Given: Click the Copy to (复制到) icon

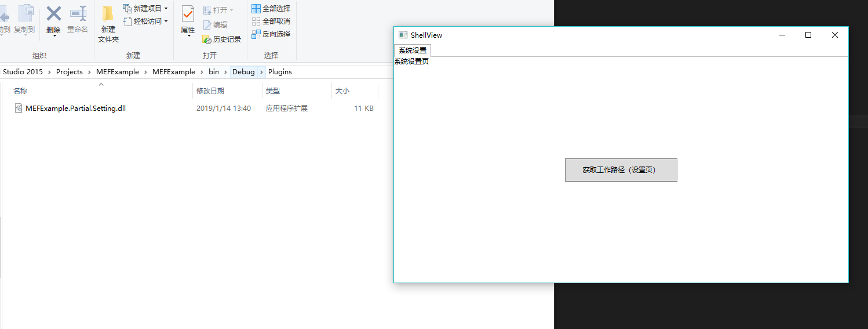Looking at the screenshot, I should [25, 13].
